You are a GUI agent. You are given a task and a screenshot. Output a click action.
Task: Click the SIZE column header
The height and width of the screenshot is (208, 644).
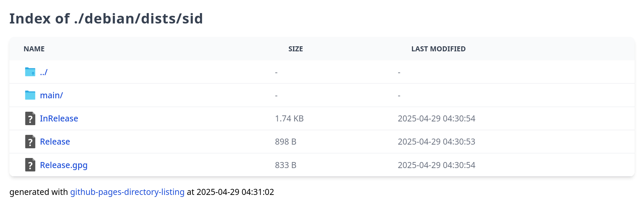pyautogui.click(x=296, y=49)
